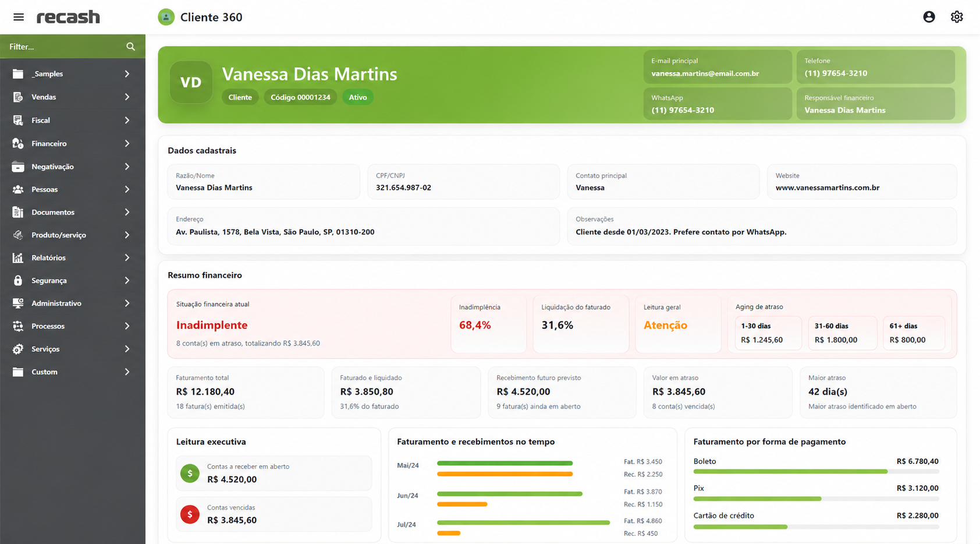Click the user account icon
The image size is (980, 544).
tap(929, 17)
